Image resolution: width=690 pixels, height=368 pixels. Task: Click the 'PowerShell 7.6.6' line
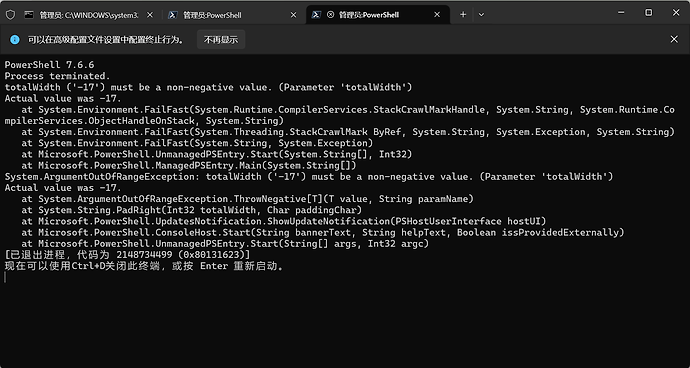[x=49, y=65]
